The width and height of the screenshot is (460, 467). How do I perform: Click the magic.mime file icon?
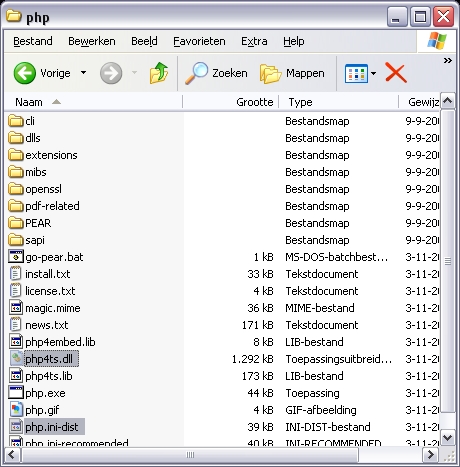[16, 308]
